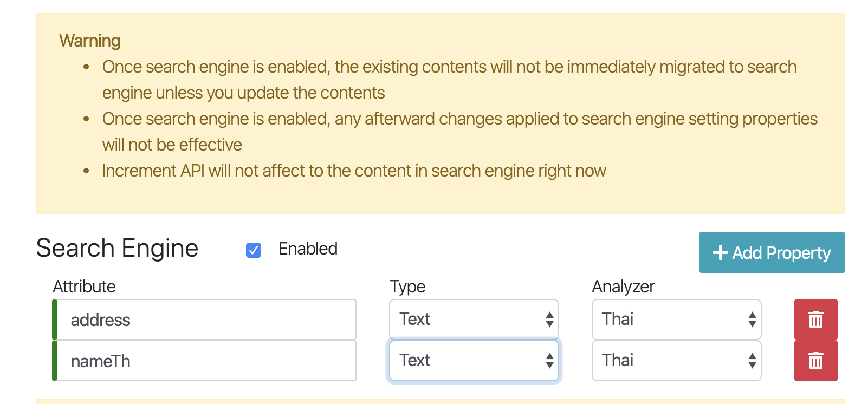This screenshot has height=404, width=868.
Task: Click the Attribute column label
Action: [84, 286]
